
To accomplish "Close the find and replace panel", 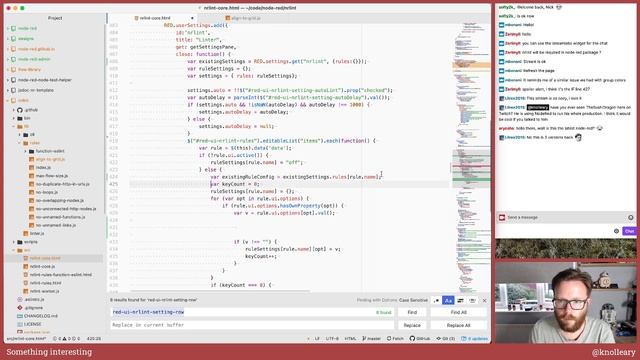I will (484, 300).
